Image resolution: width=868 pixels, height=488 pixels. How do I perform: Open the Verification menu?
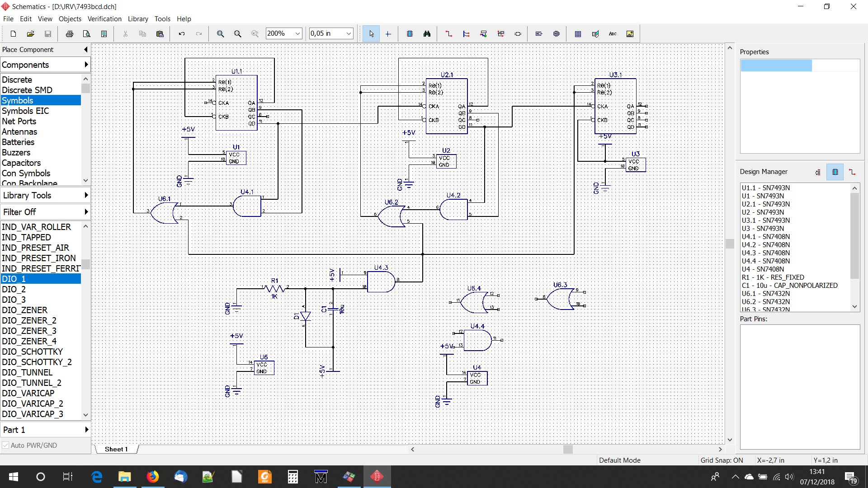pyautogui.click(x=104, y=19)
